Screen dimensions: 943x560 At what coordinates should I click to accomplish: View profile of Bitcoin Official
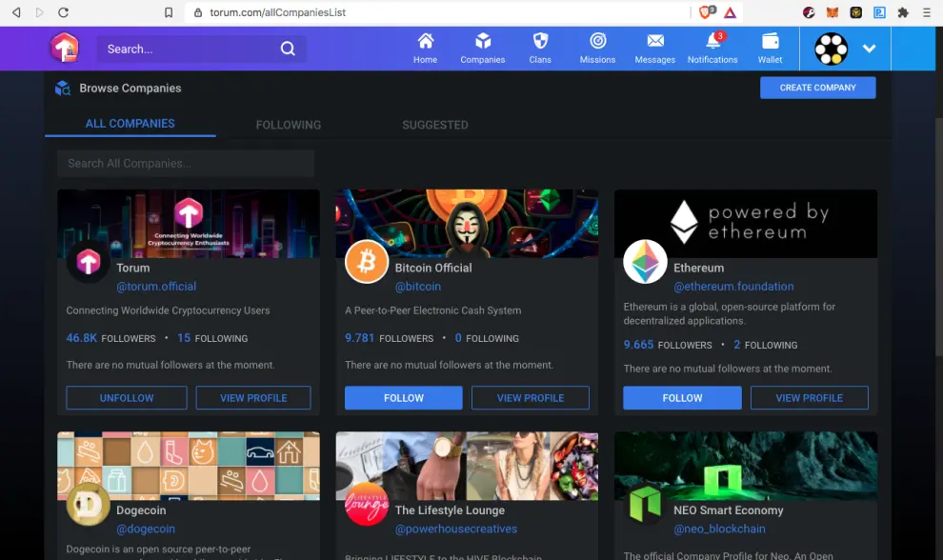pos(531,398)
